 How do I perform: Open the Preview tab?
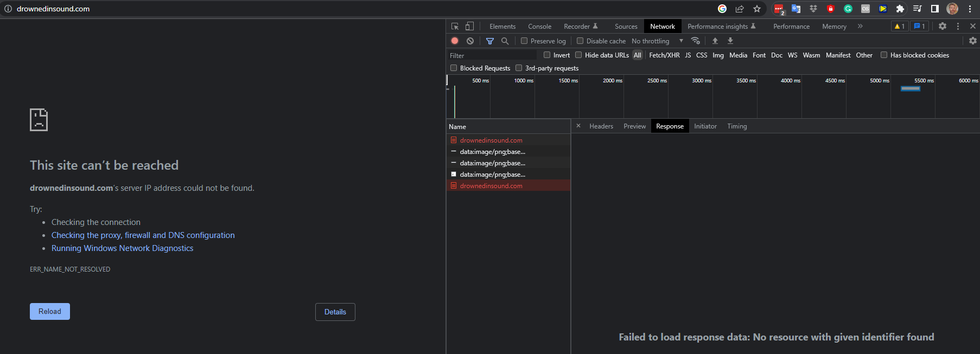[634, 126]
